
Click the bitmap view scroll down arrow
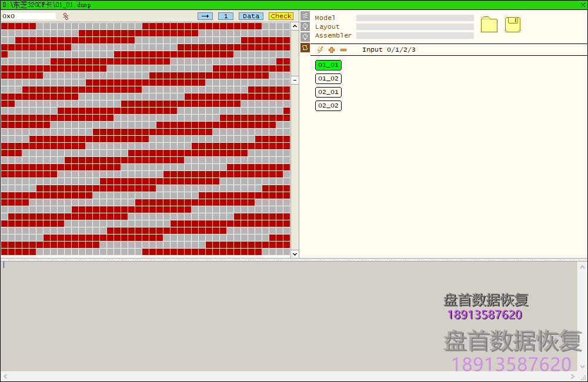295,254
